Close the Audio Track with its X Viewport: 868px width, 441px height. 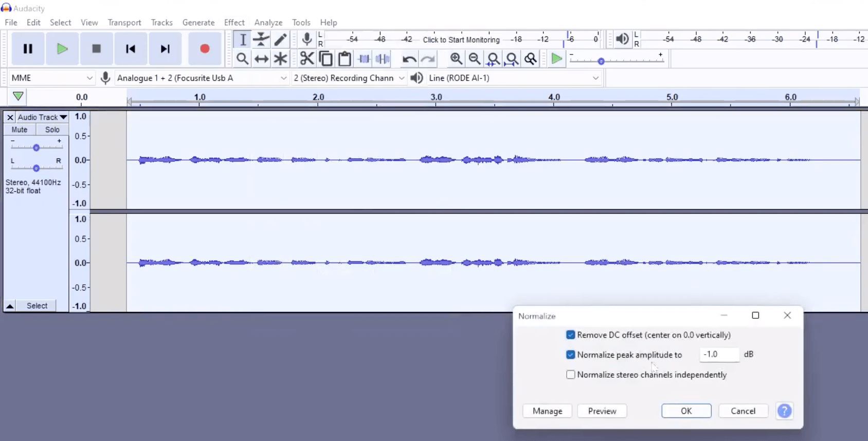[10, 117]
